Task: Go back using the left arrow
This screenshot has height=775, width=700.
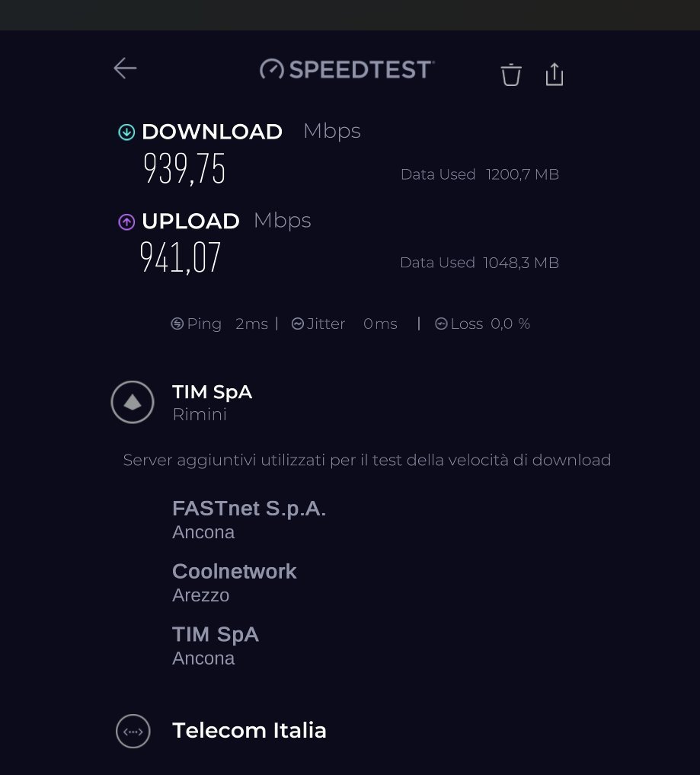Action: (125, 69)
